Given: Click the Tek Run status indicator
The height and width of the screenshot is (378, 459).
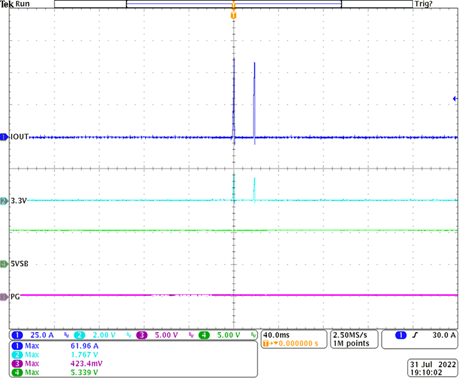Looking at the screenshot, I should tap(15, 4).
